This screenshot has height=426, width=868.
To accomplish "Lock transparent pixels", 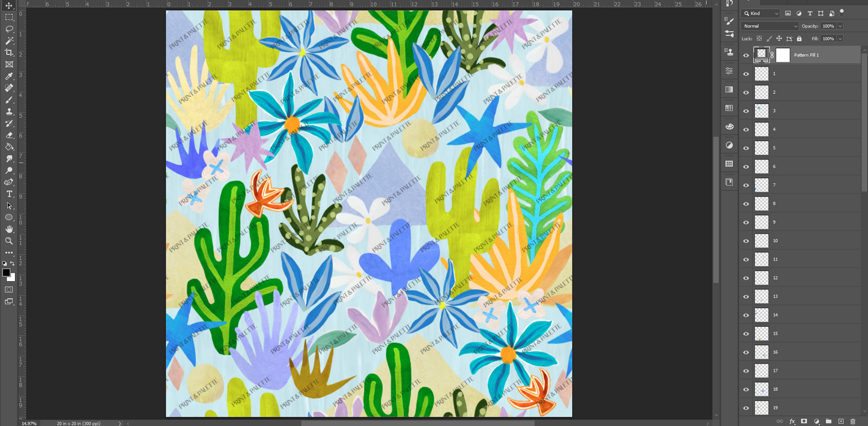I will [759, 38].
